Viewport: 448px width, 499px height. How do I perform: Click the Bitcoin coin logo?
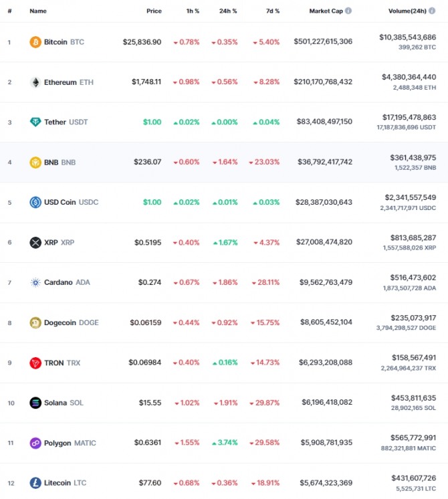(35, 42)
